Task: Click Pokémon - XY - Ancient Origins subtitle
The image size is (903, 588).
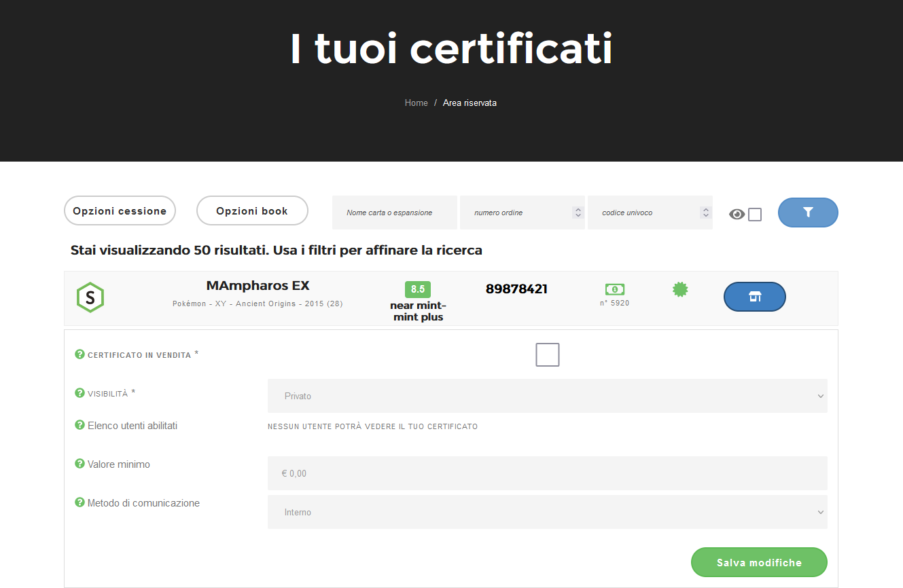Action: pos(258,304)
